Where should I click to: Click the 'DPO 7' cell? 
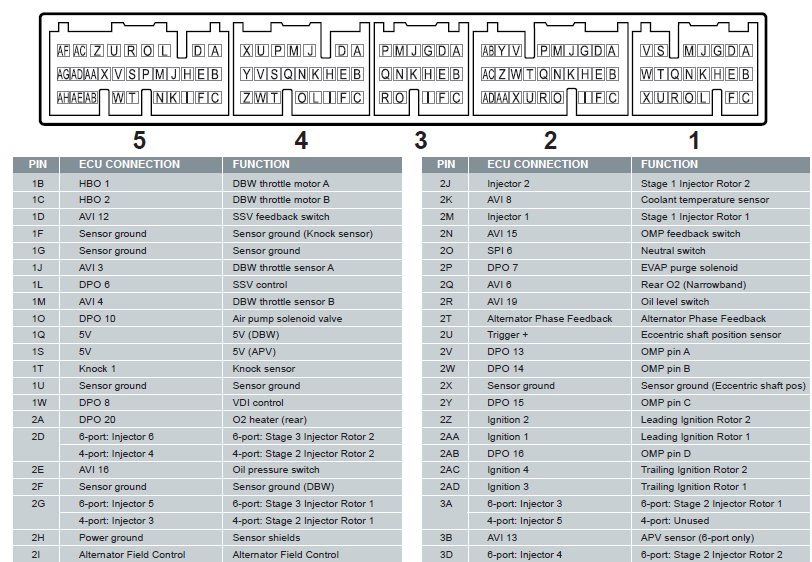coord(549,268)
